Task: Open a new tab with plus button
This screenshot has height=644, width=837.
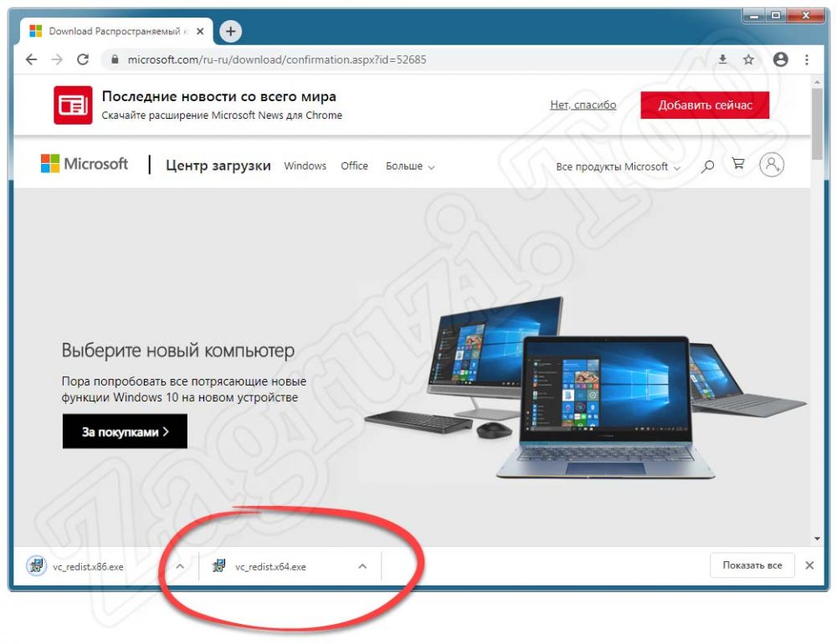Action: click(229, 31)
